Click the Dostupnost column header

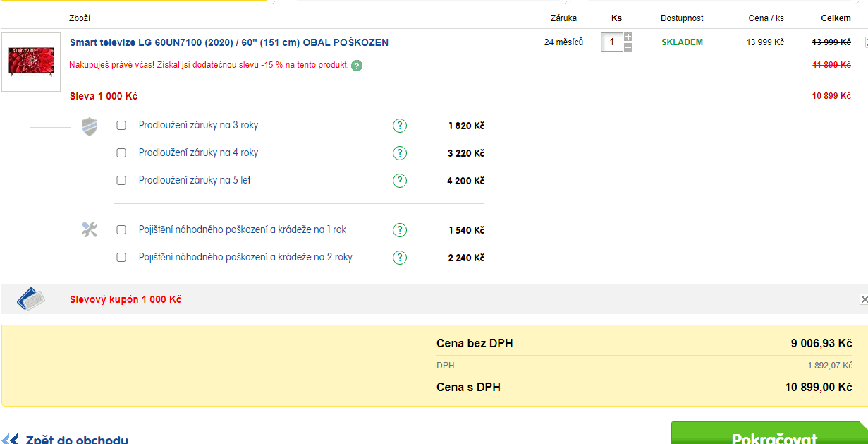pyautogui.click(x=682, y=18)
